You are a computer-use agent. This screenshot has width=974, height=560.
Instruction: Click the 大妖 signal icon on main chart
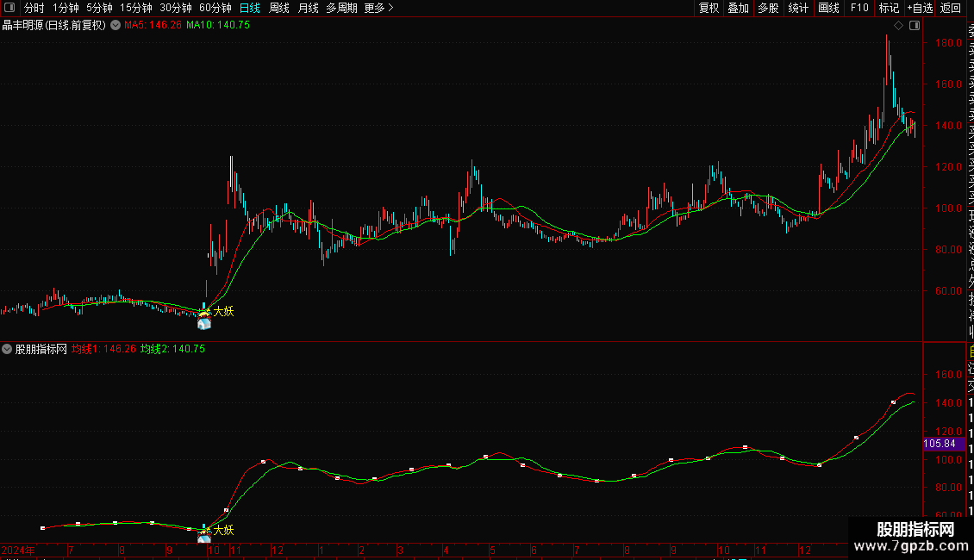203,320
